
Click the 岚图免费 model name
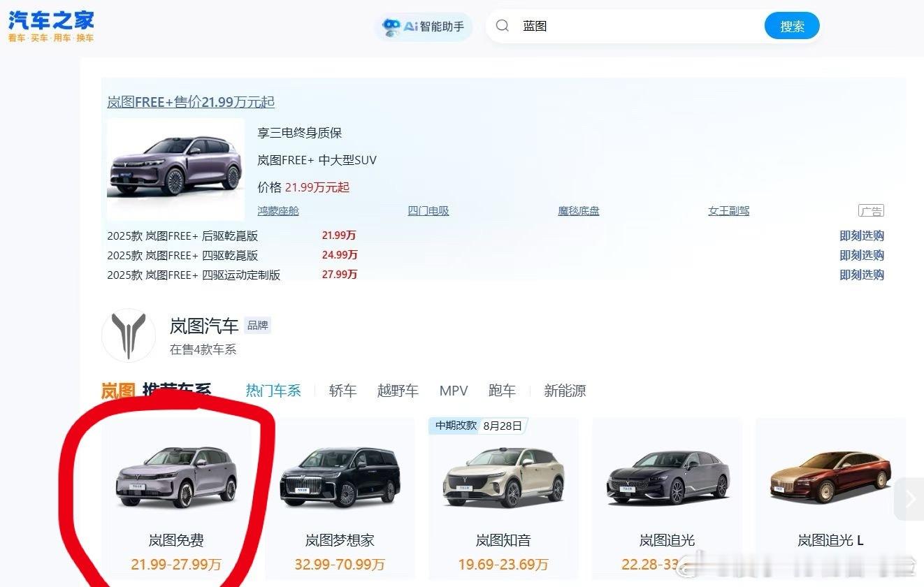coord(176,540)
